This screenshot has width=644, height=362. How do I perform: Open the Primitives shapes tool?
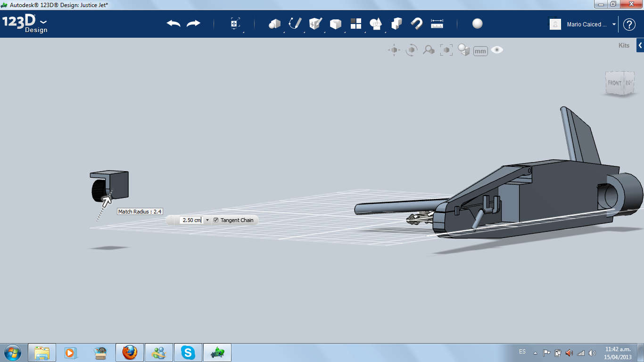[x=274, y=24]
